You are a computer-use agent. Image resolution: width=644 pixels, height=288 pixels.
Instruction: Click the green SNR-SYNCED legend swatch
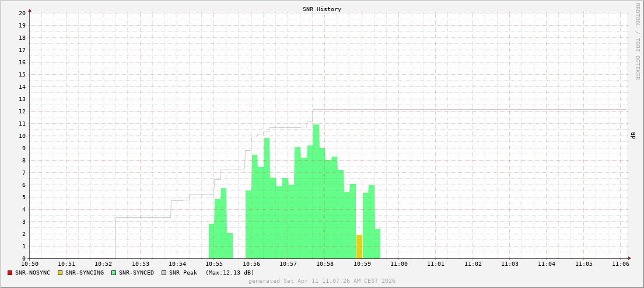coord(114,273)
